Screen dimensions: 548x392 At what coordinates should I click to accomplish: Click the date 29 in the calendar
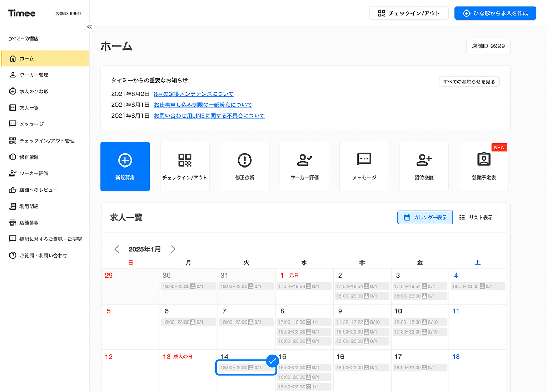(109, 276)
